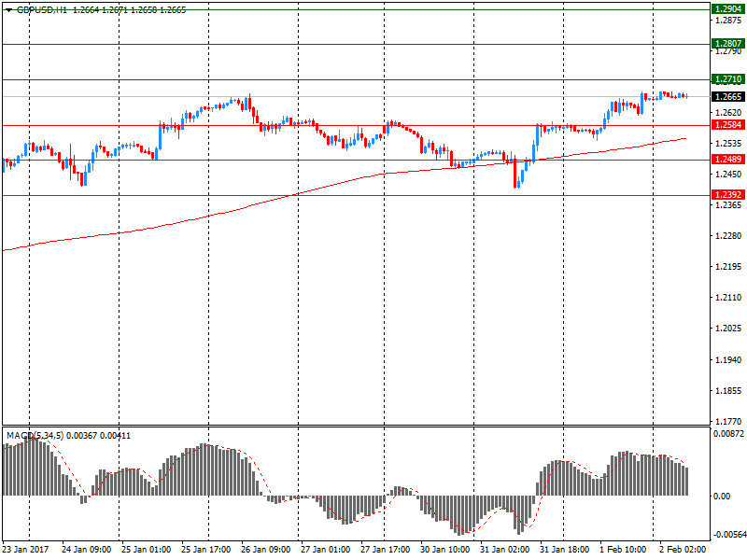Click the 24 Jan 09:00 time label
747x560 pixels.
pyautogui.click(x=86, y=550)
